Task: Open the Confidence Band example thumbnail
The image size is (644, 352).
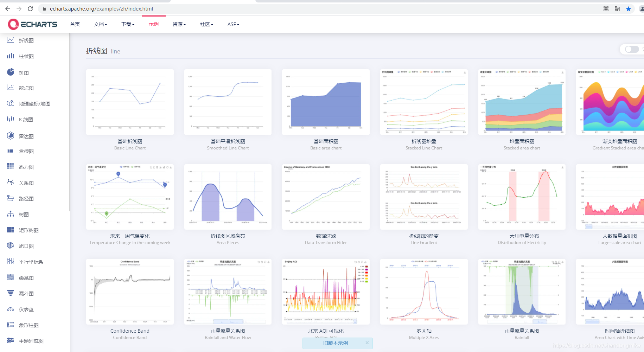Action: coord(129,292)
